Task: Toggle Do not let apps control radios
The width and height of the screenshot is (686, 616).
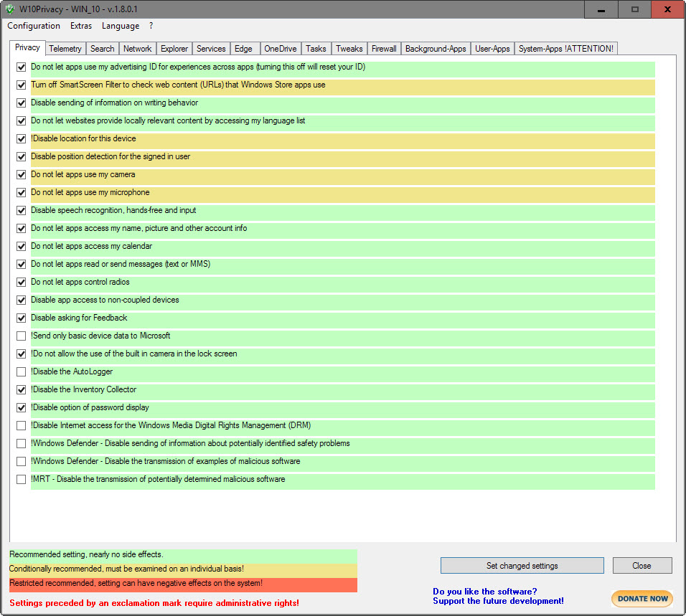Action: (21, 282)
